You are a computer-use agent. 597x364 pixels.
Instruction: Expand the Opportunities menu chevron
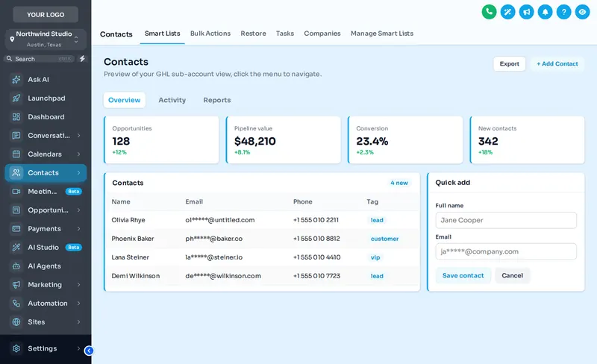79,210
